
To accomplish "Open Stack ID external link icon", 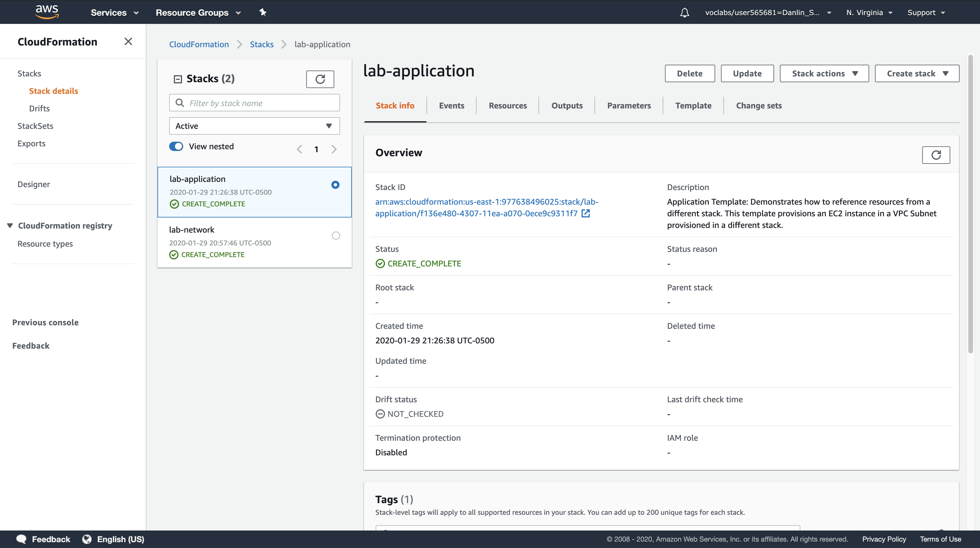I will 586,213.
